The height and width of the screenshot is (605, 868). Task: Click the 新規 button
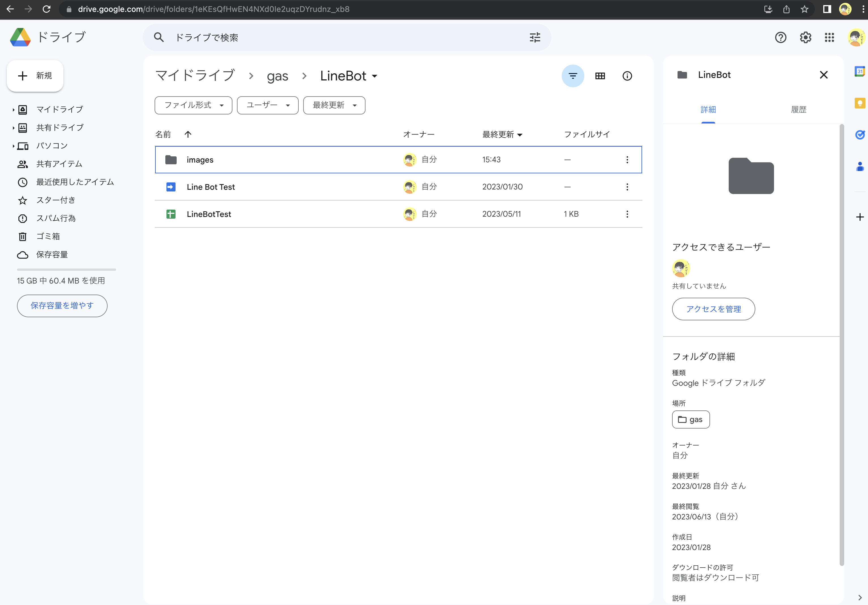click(35, 76)
